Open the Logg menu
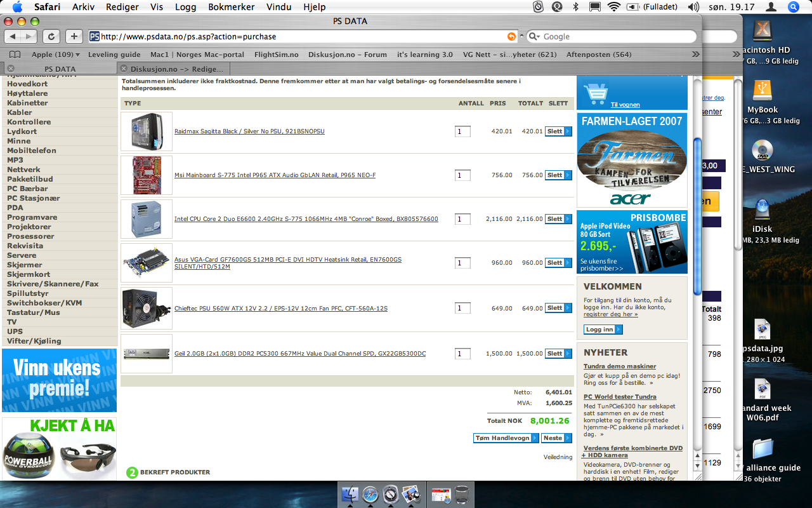Viewport: 812px width, 508px height. pos(185,7)
